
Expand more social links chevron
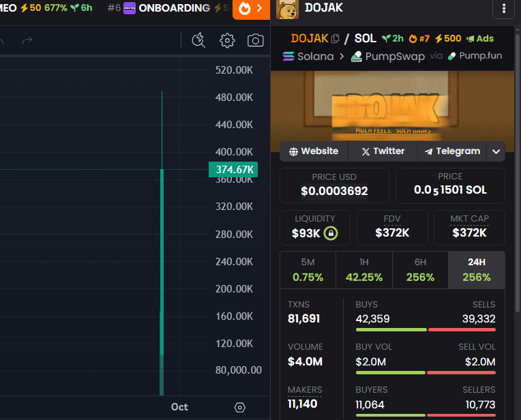[496, 151]
